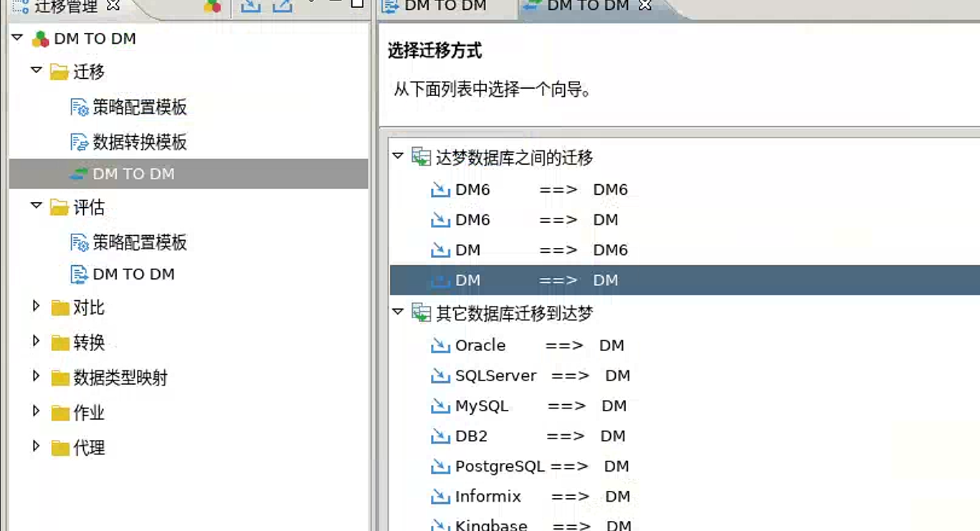The width and height of the screenshot is (980, 531).
Task: Click the three-colored-balls icon in 迁移管理 toolbar
Action: tap(212, 6)
